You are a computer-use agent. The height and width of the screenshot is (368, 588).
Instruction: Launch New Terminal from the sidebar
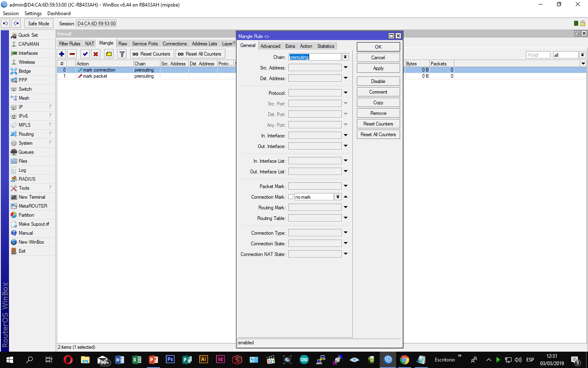pos(32,197)
